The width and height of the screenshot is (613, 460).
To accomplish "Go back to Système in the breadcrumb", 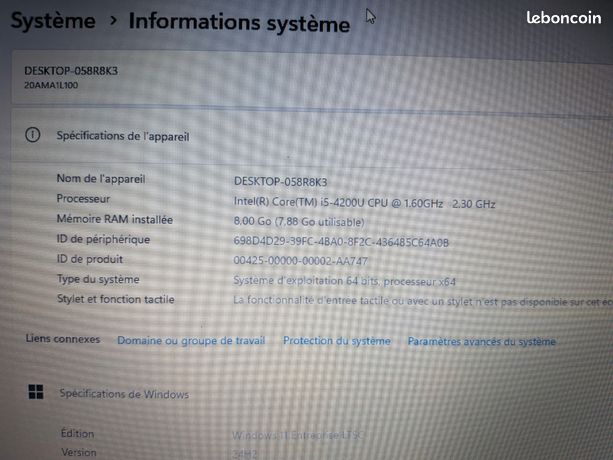I will (53, 20).
